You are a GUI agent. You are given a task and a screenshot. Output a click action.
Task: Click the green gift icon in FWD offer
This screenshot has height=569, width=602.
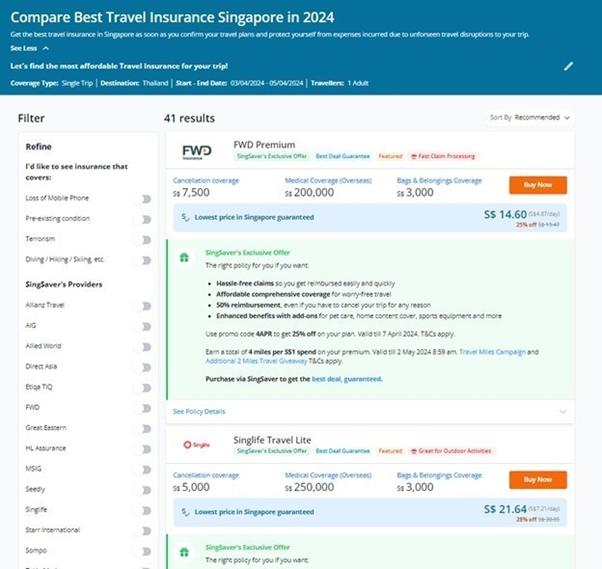[183, 256]
